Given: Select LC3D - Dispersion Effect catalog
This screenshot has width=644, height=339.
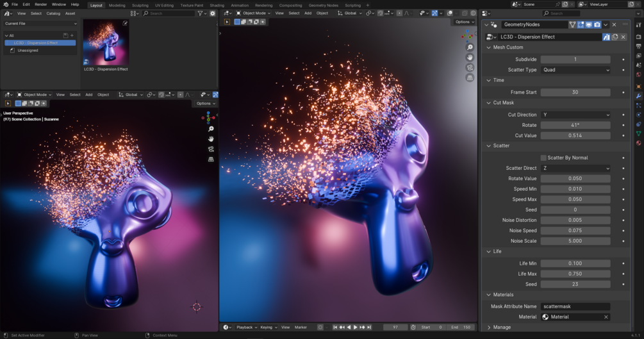Looking at the screenshot, I should click(x=40, y=43).
